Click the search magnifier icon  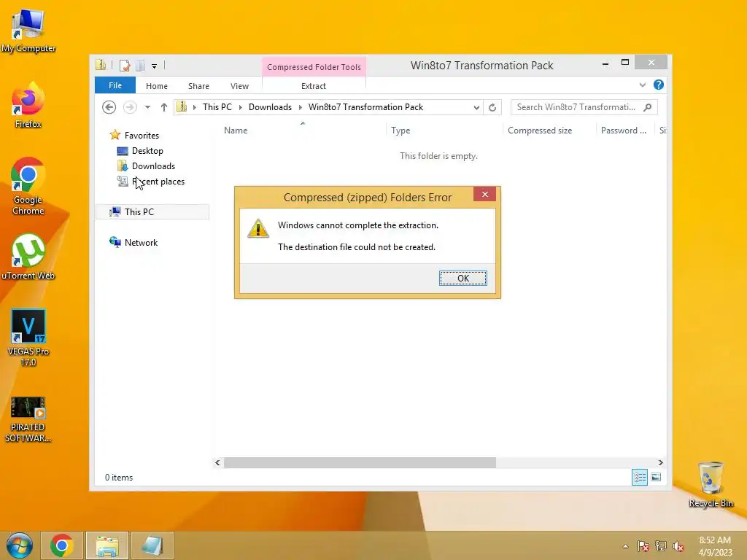pos(648,107)
